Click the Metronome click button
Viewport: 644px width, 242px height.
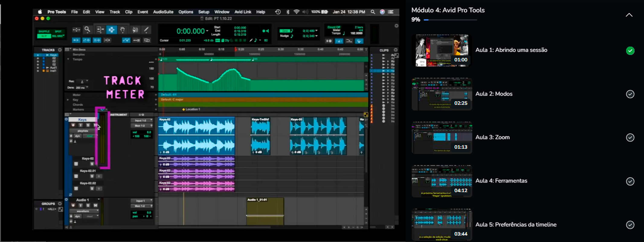point(339,41)
